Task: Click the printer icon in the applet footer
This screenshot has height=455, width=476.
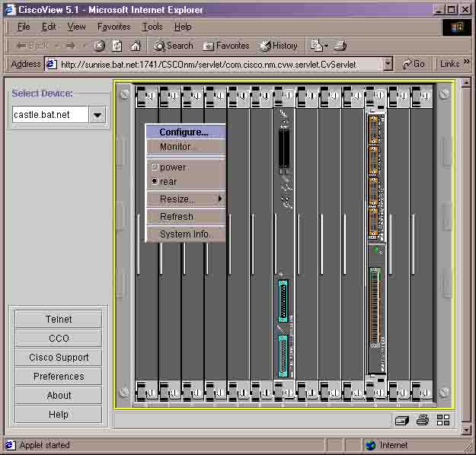Action: tap(423, 421)
